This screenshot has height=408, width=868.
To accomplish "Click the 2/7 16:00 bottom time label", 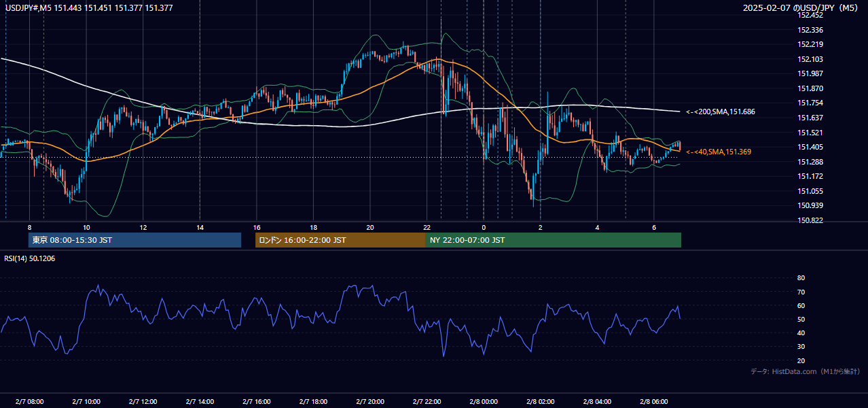I will (257, 402).
